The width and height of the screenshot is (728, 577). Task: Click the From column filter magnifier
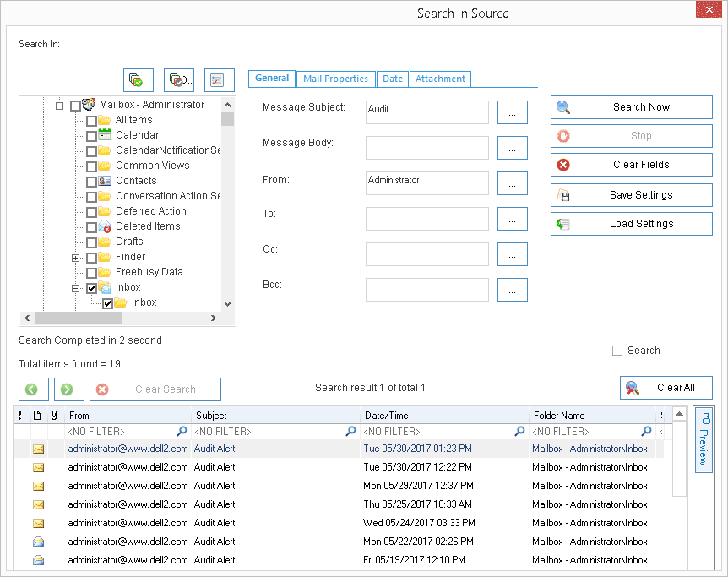[x=182, y=432]
